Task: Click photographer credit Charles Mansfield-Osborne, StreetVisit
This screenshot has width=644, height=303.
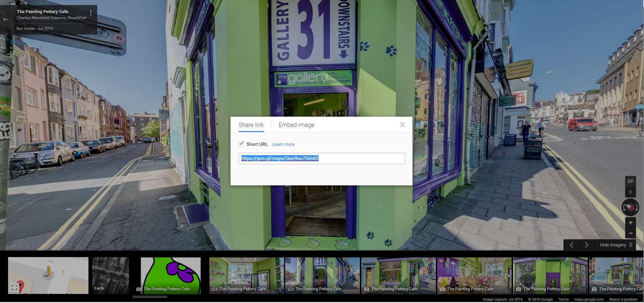Action: (x=52, y=18)
